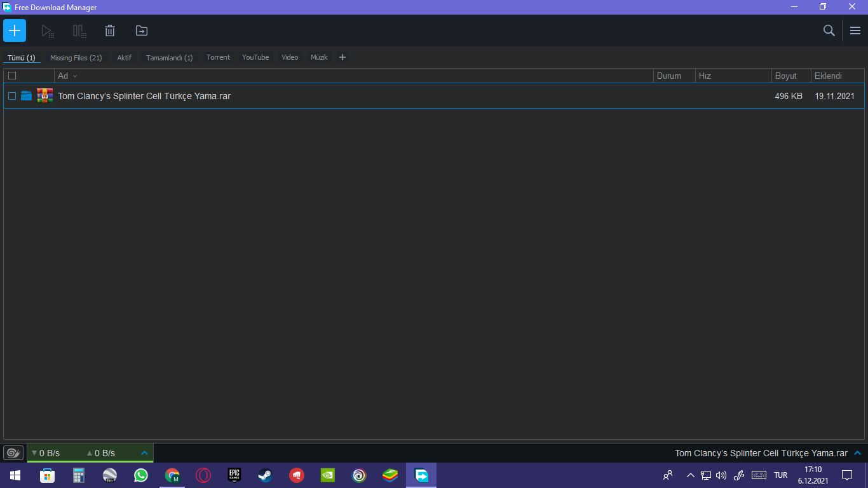Image resolution: width=868 pixels, height=488 pixels.
Task: Open WhatsApp from the taskbar
Action: coord(141,475)
